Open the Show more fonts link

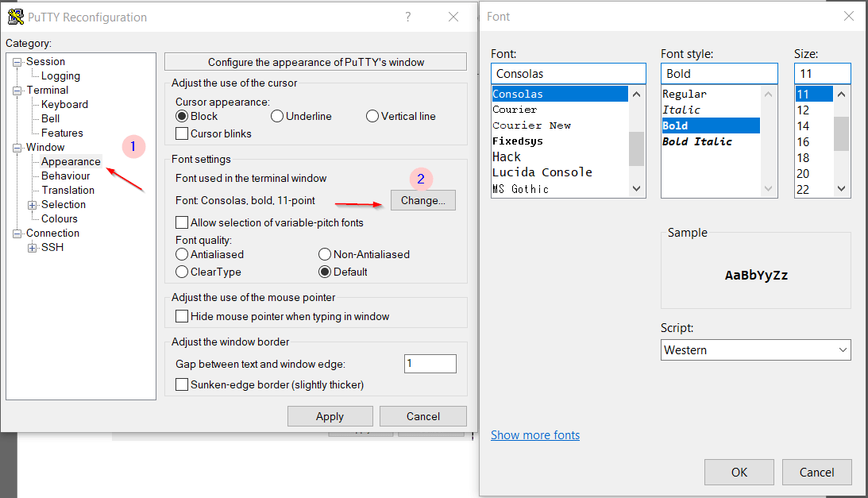tap(534, 435)
